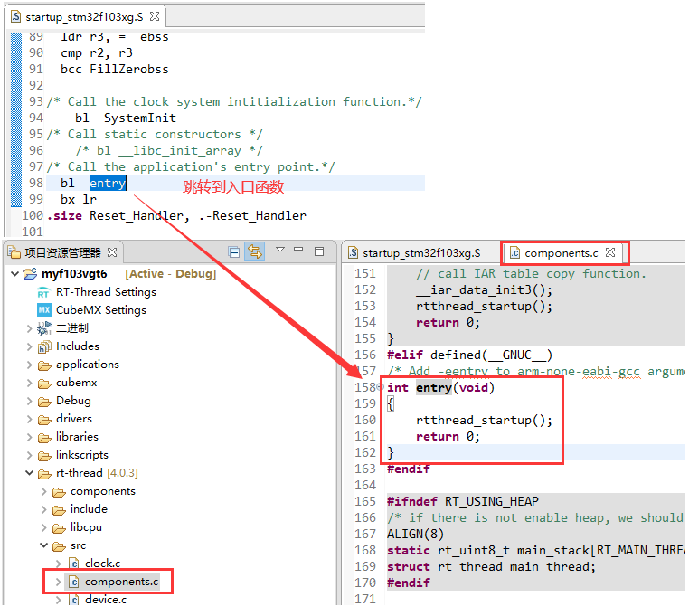689x616 pixels.
Task: Expand the linkscripts folder
Action: pos(29,456)
